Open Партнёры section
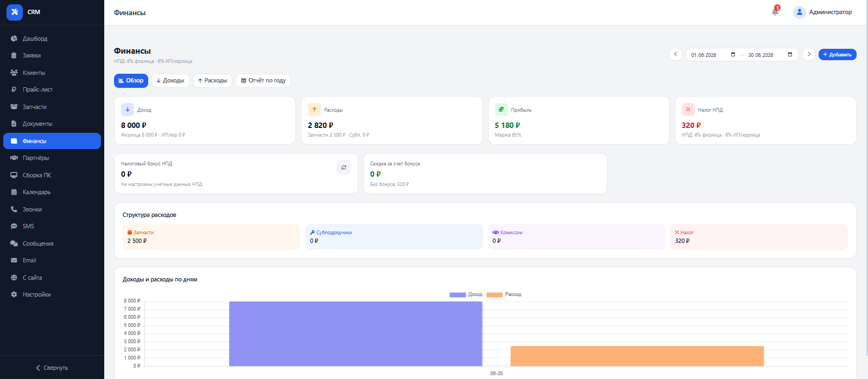 pos(52,158)
